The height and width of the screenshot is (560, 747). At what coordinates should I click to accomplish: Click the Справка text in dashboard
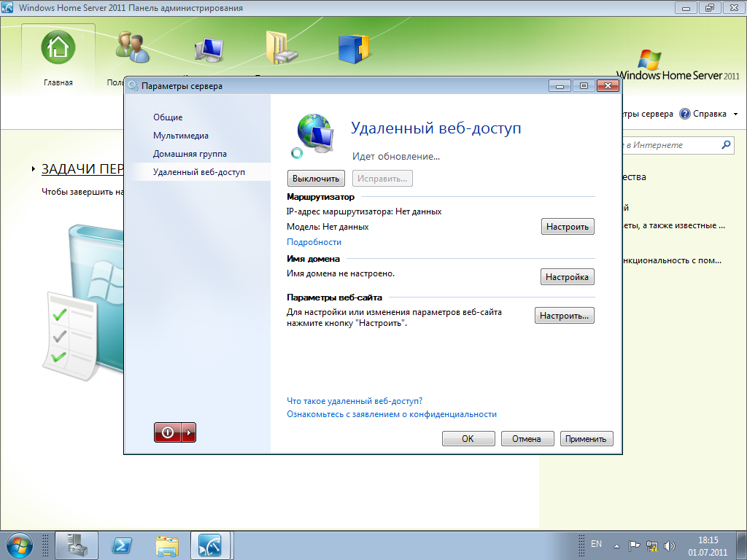click(x=709, y=114)
